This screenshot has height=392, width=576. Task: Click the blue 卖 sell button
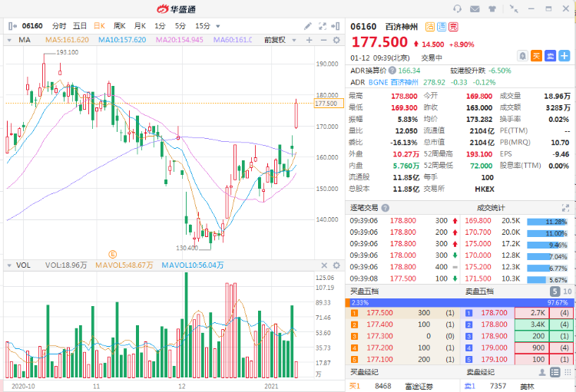551,56
